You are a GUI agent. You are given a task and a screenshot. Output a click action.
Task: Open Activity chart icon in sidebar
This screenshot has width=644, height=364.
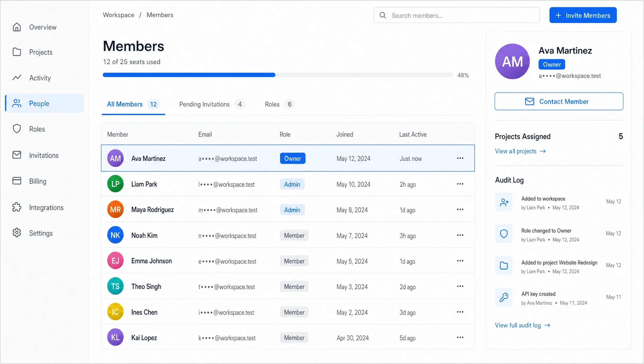pos(17,78)
